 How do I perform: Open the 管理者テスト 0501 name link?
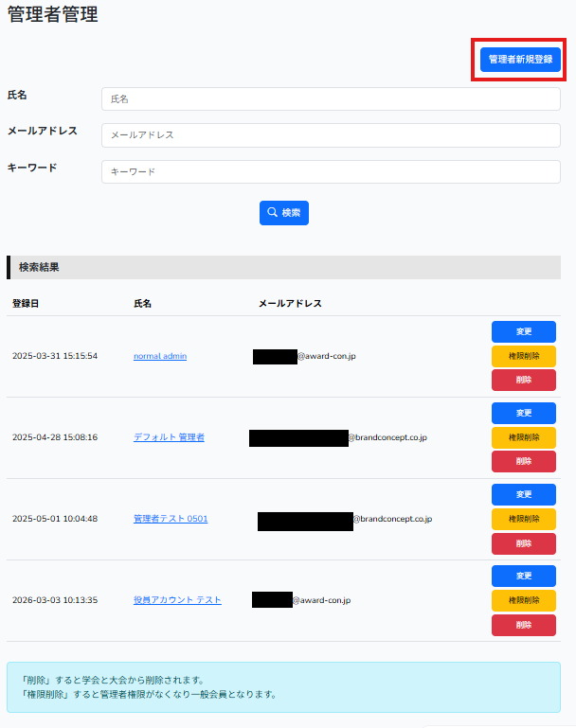(x=171, y=519)
